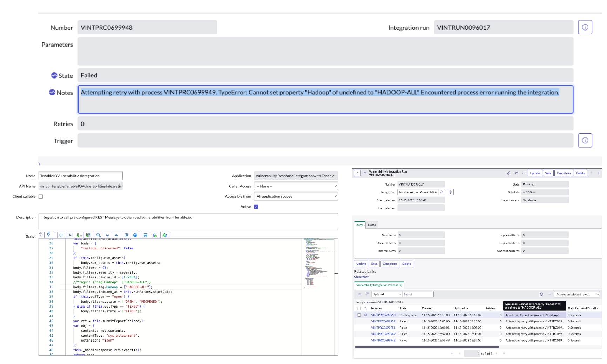This screenshot has height=364, width=607.
Task: Switch to the Notes tab
Action: 371,225
